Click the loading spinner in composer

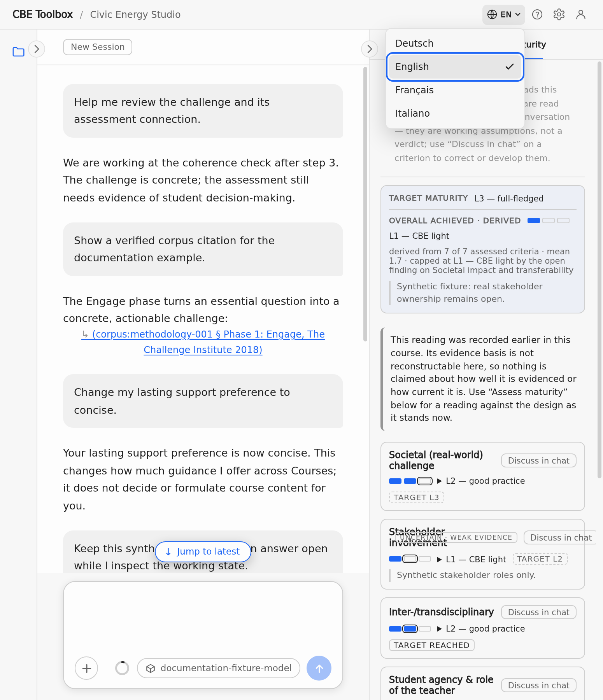pyautogui.click(x=122, y=668)
